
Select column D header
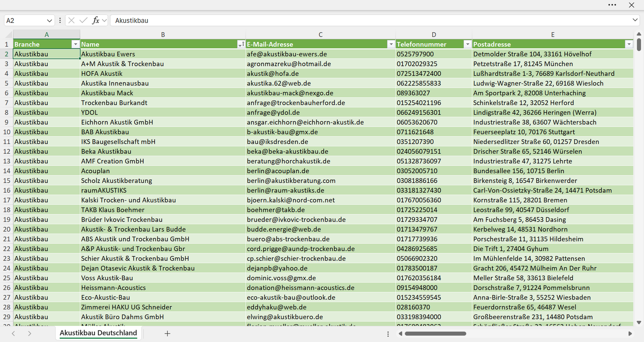pos(434,35)
